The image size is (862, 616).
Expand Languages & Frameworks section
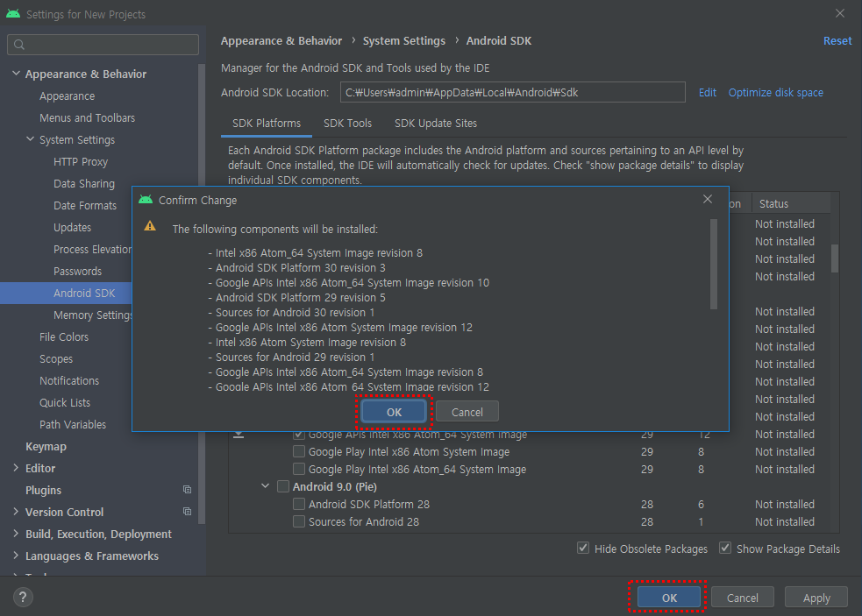coord(16,556)
